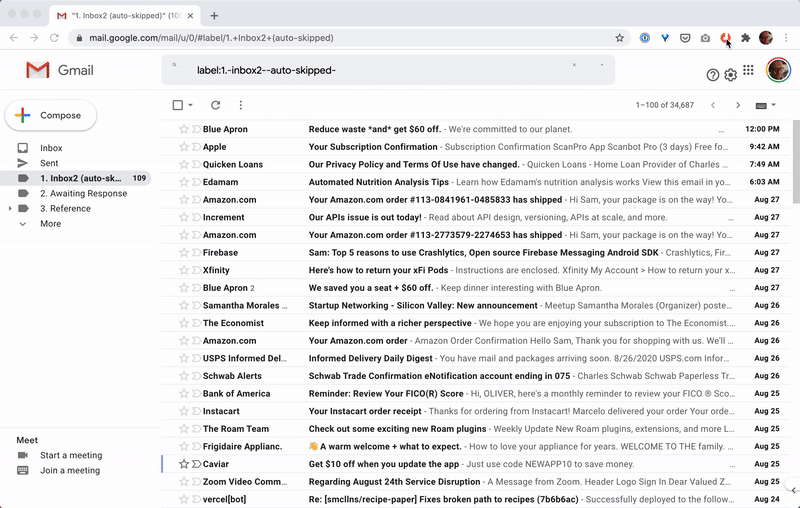Star the Caviar email
Image resolution: width=800 pixels, height=508 pixels.
click(184, 464)
